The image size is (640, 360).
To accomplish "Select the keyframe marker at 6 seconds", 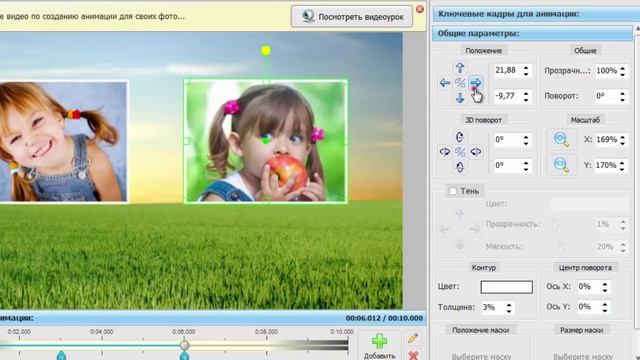I will coord(184,356).
